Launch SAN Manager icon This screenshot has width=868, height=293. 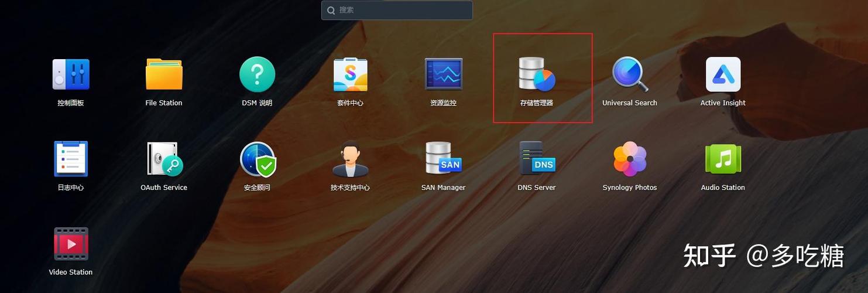(444, 158)
